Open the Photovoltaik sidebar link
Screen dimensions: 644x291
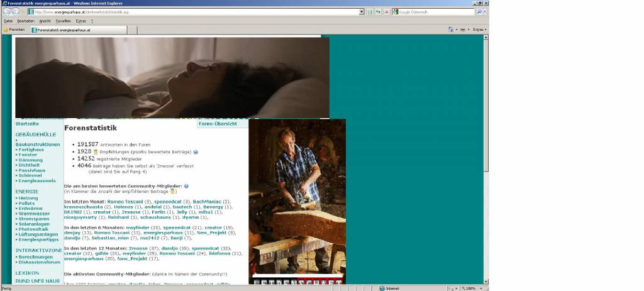pos(33,229)
